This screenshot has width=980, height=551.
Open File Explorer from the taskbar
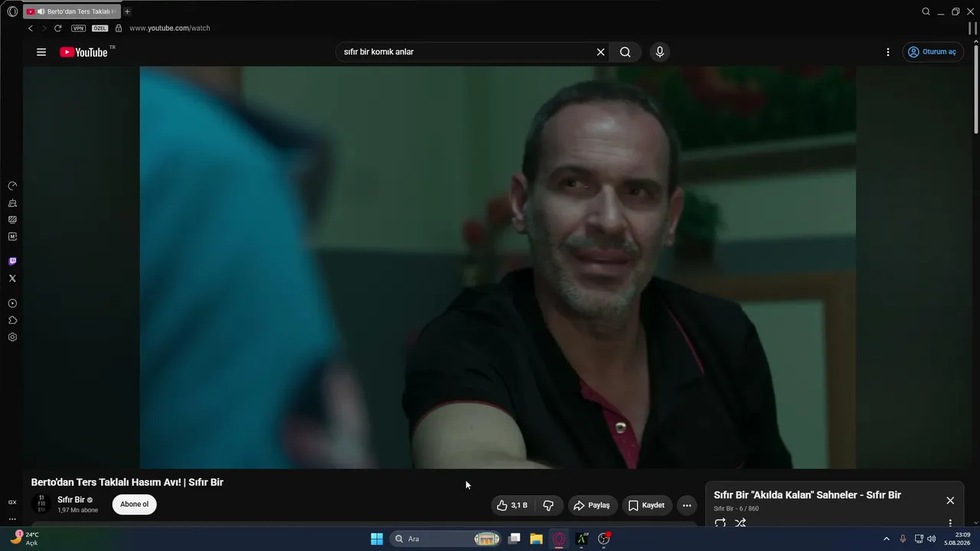pos(537,539)
